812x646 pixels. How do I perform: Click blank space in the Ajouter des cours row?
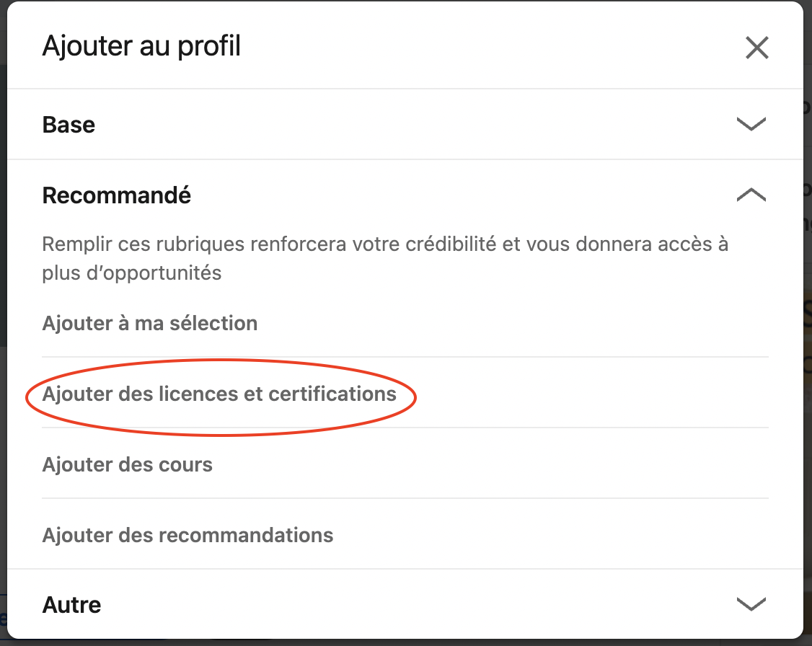tap(505, 464)
